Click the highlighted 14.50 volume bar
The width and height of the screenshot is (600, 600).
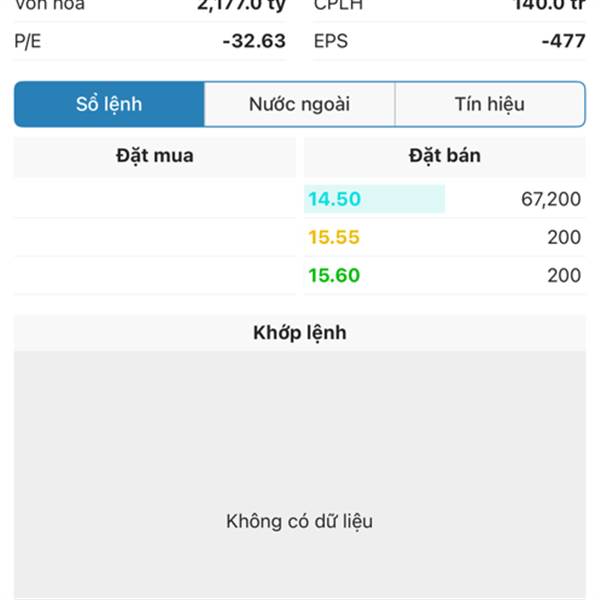coord(375,199)
